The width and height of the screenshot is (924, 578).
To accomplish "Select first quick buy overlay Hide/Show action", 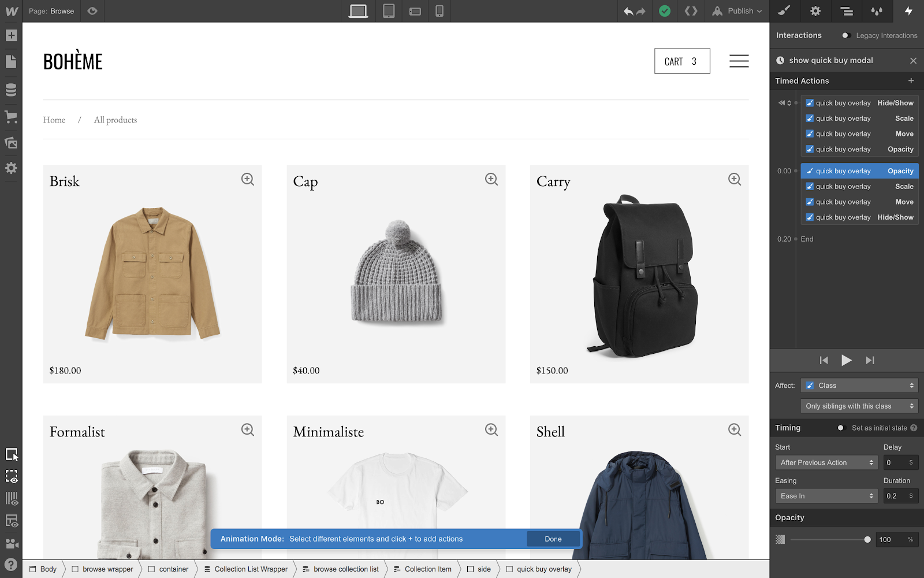I will click(x=859, y=103).
